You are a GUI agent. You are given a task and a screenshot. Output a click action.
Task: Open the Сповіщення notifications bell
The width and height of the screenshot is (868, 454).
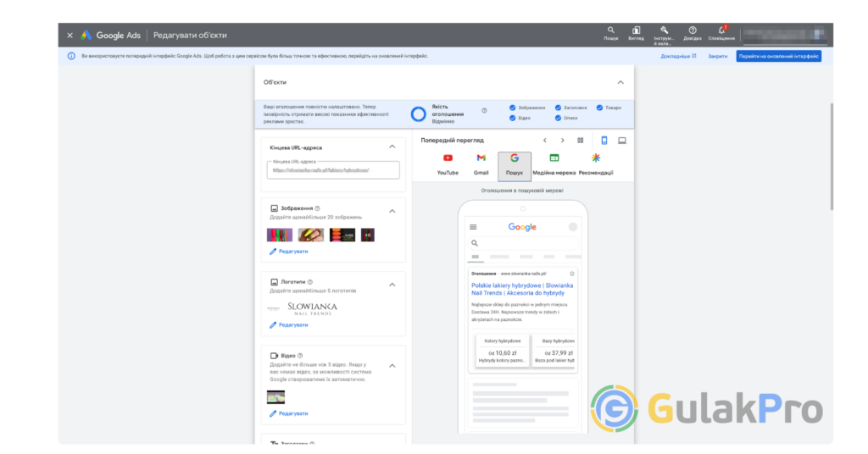point(721,34)
